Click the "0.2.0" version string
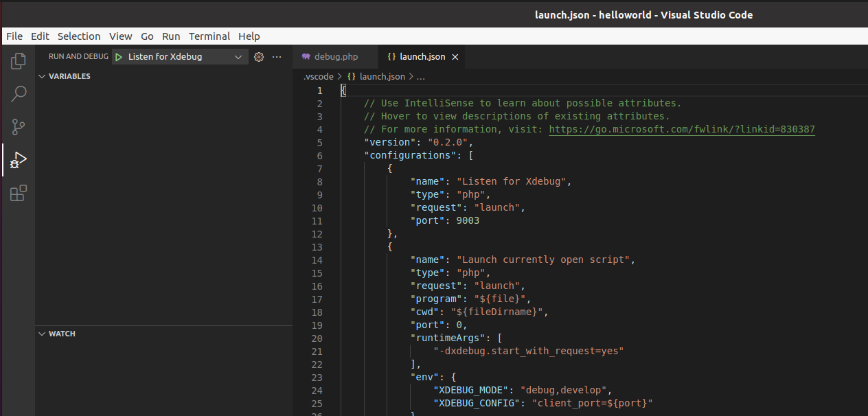This screenshot has height=416, width=868. click(x=448, y=142)
